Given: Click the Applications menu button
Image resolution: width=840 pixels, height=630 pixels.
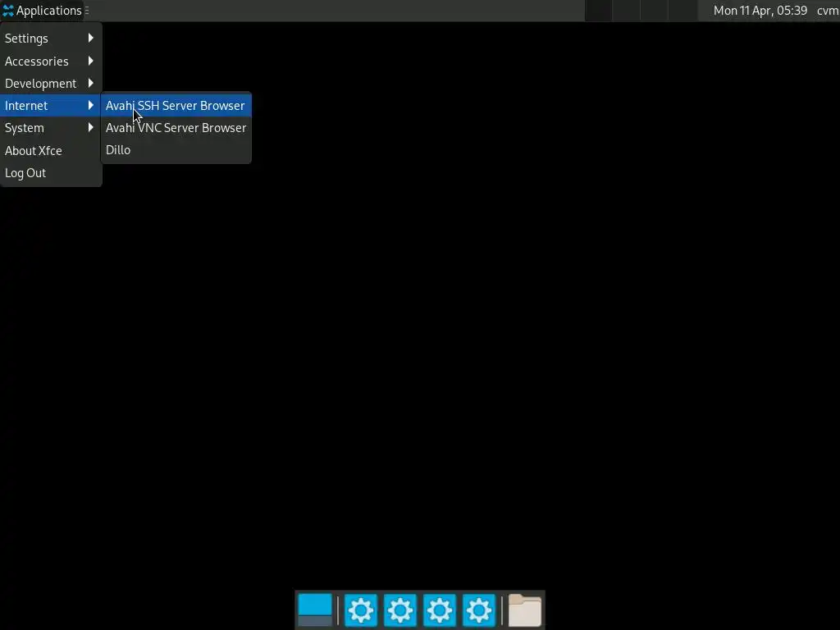Looking at the screenshot, I should pyautogui.click(x=43, y=10).
